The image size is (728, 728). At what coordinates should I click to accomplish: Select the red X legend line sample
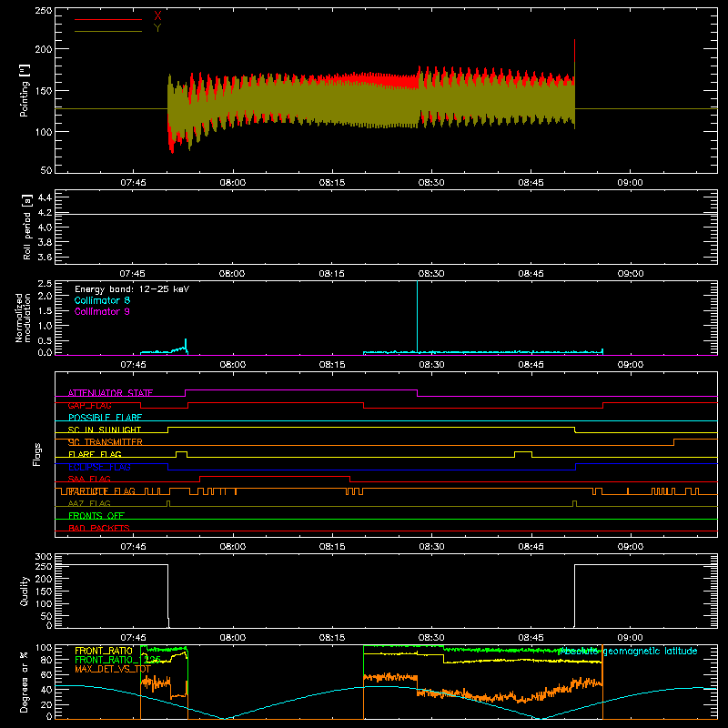108,19
